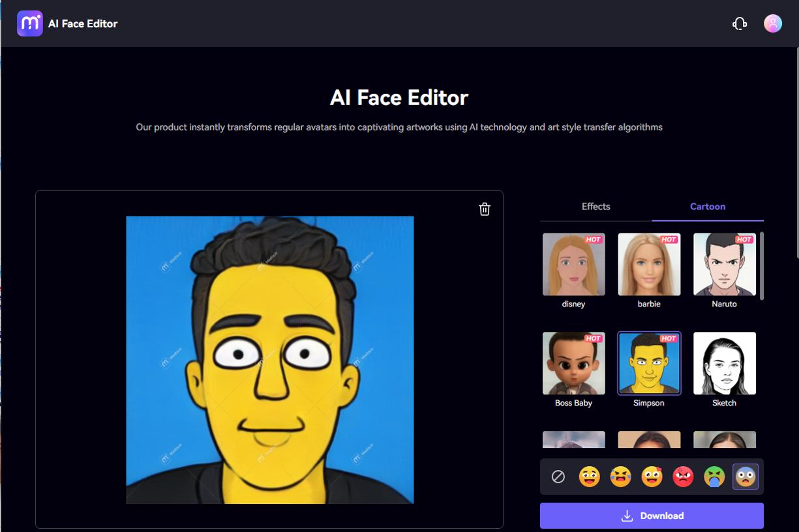Download the edited image
This screenshot has width=799, height=532.
coord(651,515)
